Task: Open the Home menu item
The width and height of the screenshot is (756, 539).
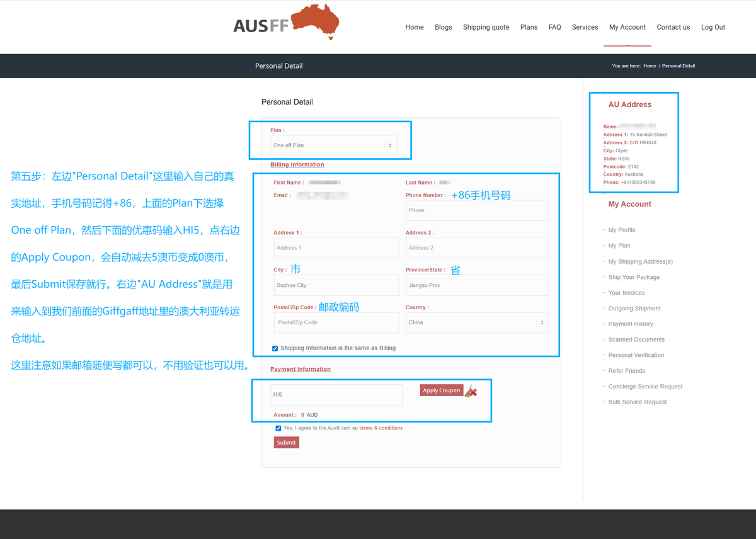Action: (x=415, y=27)
